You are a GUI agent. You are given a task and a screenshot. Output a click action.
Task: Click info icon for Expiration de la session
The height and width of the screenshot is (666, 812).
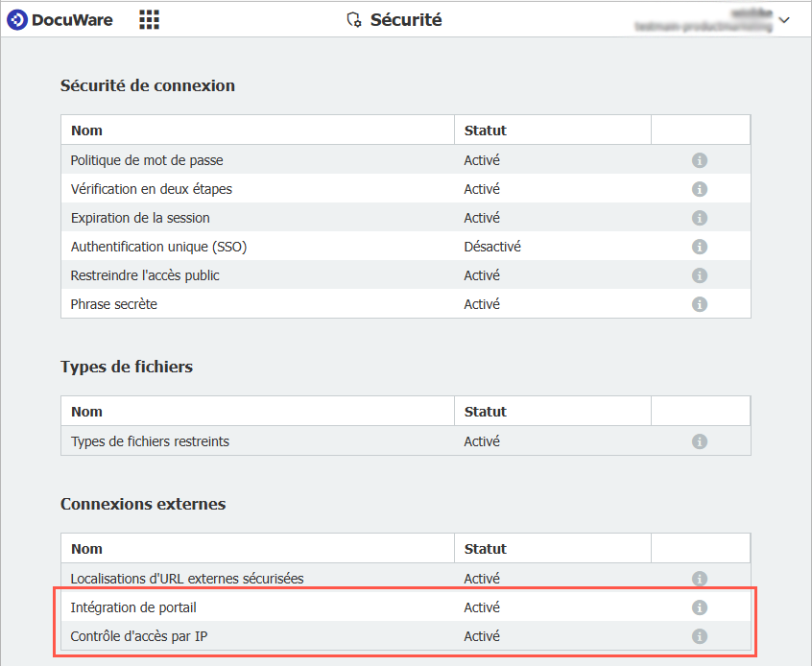pos(700,218)
